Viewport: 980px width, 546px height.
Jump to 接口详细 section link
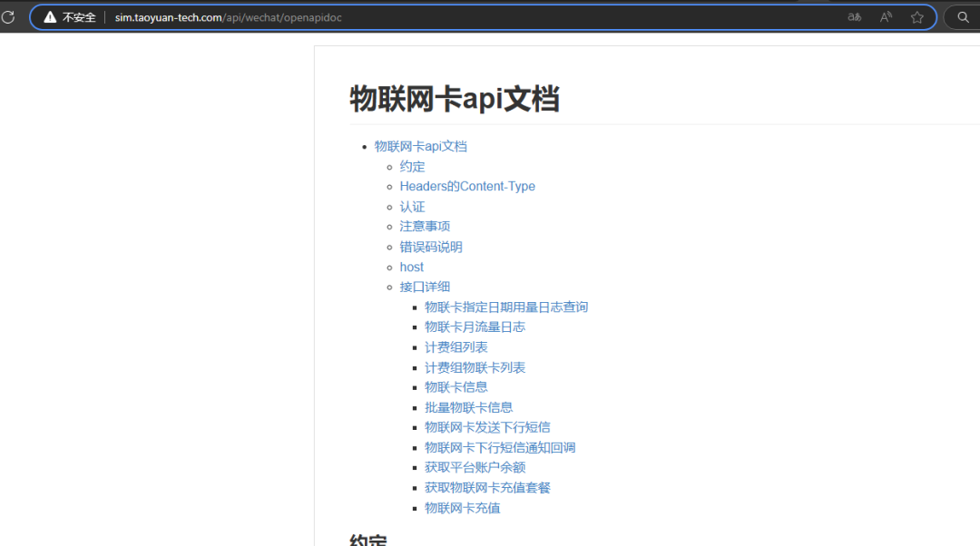(425, 287)
